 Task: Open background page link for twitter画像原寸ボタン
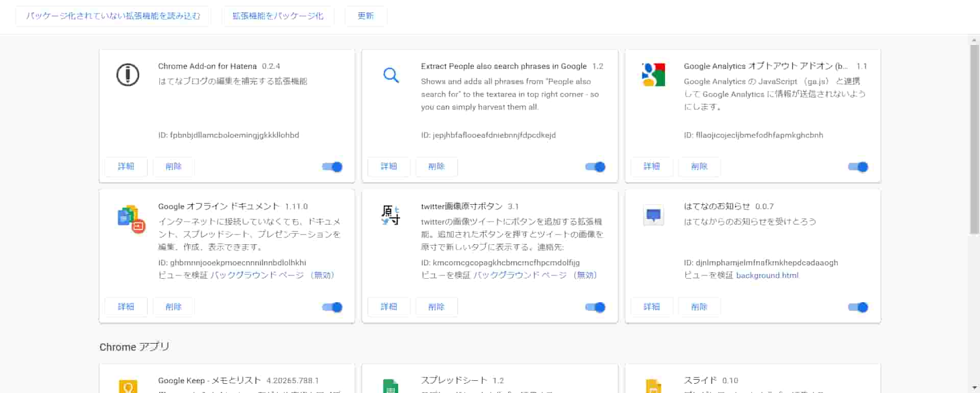pyautogui.click(x=535, y=275)
